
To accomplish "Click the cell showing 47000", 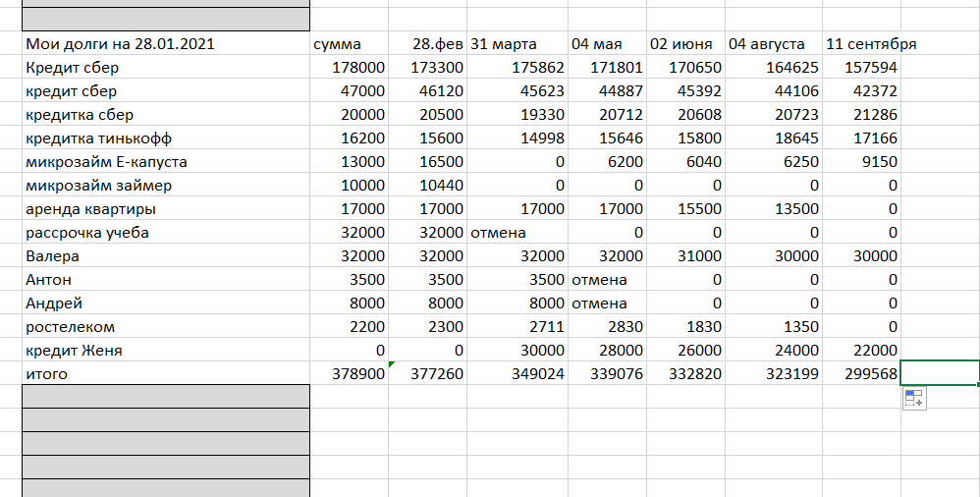I will pyautogui.click(x=349, y=90).
